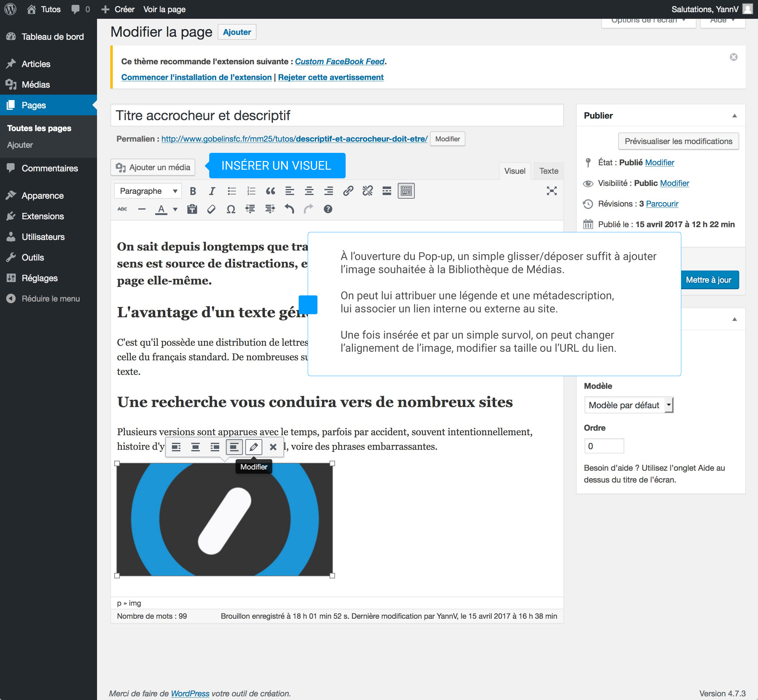758x700 pixels.
Task: Click the page title field
Action: pos(337,116)
